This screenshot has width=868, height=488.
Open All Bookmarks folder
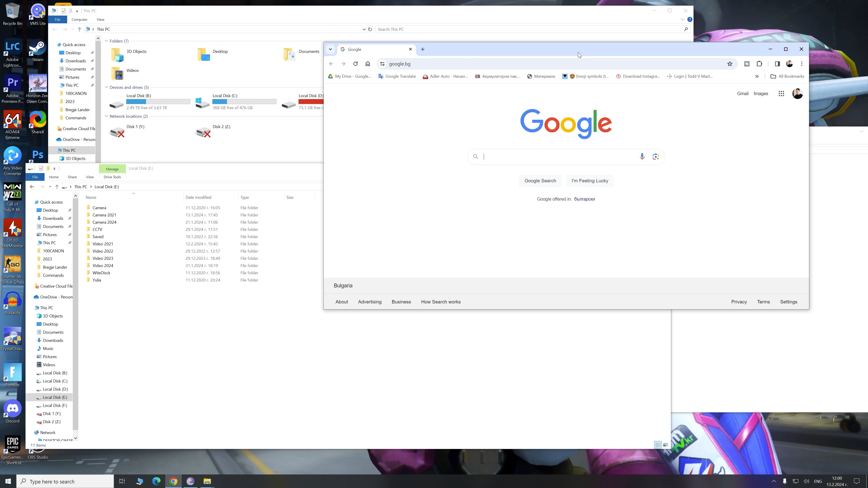(x=788, y=76)
